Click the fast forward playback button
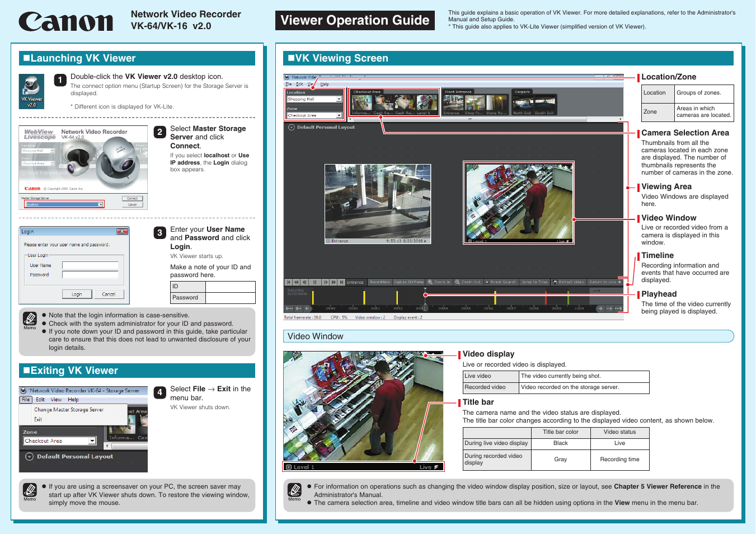 tap(334, 282)
